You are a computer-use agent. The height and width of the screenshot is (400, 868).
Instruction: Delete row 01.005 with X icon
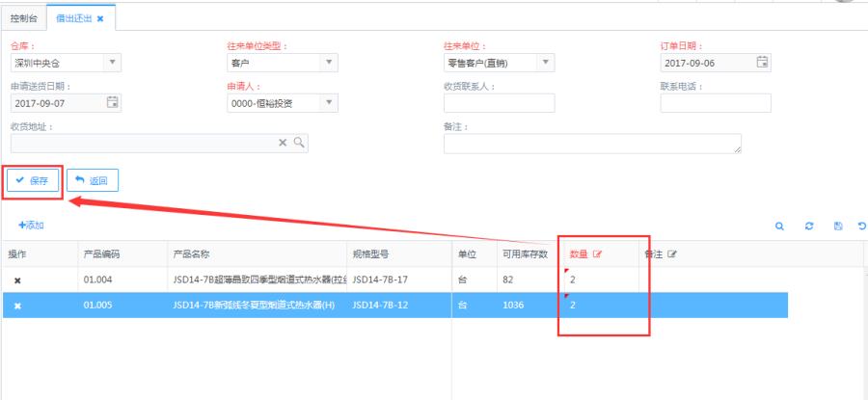(16, 306)
